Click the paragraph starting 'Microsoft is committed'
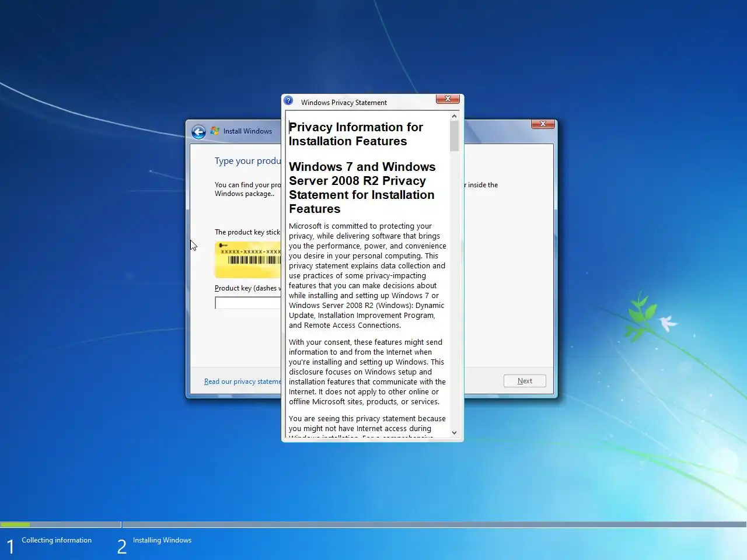 tap(368, 275)
